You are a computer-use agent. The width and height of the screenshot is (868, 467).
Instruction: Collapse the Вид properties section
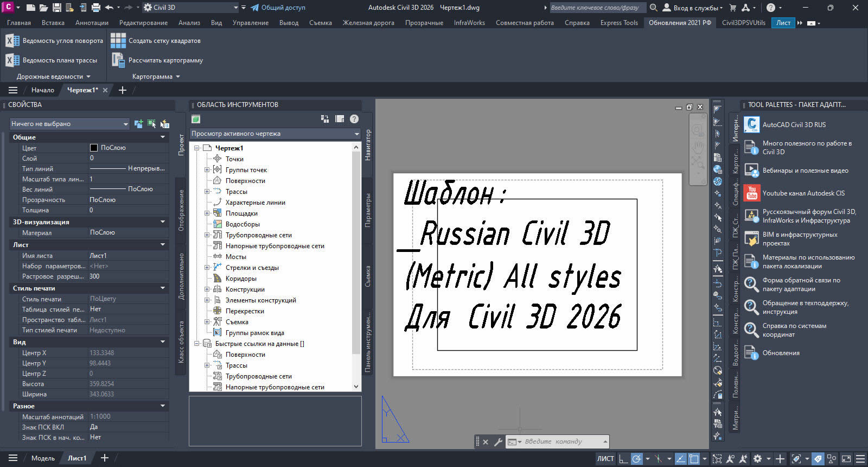tap(163, 342)
